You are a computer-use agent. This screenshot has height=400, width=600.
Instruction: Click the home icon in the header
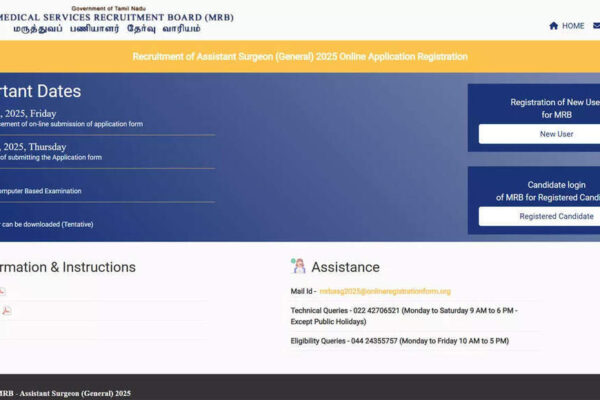coord(553,26)
